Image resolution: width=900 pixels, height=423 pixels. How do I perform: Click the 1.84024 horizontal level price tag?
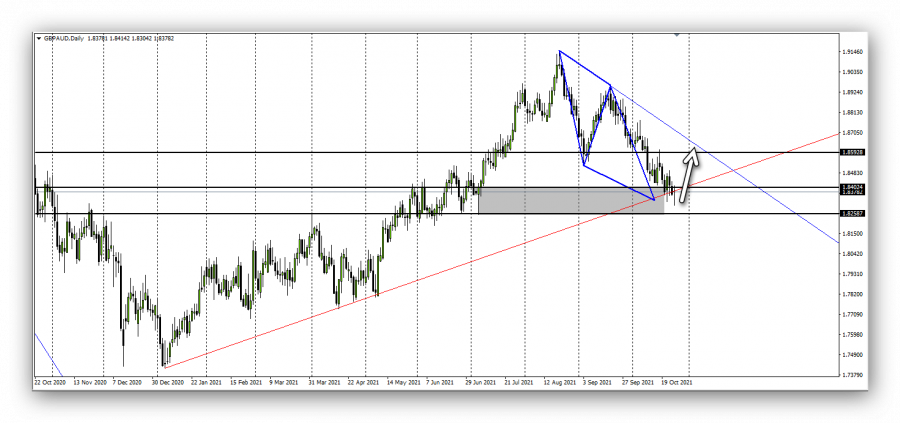point(853,187)
